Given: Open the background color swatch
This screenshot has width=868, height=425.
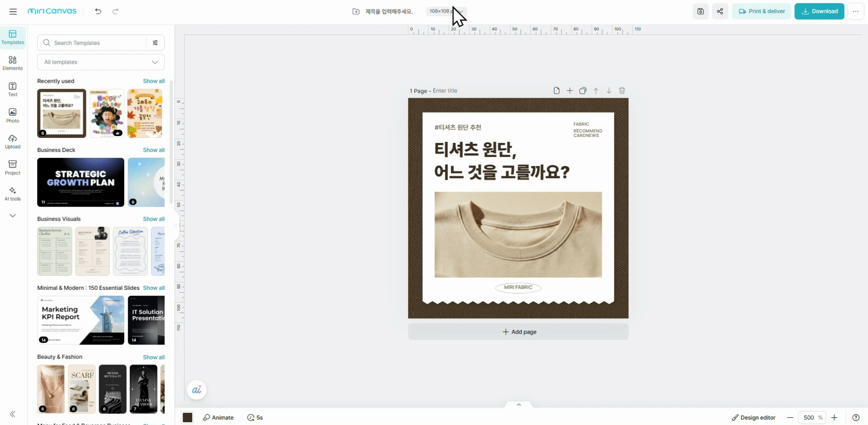Looking at the screenshot, I should [x=187, y=417].
